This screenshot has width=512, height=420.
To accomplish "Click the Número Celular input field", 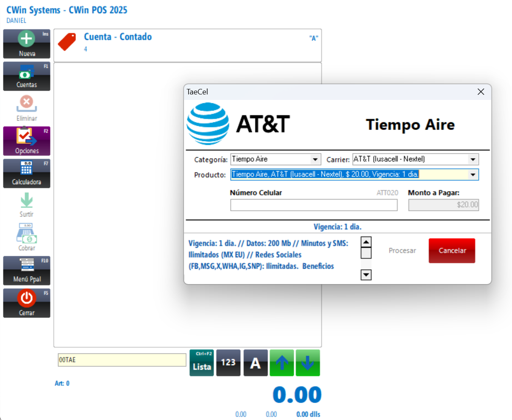I will pos(314,205).
